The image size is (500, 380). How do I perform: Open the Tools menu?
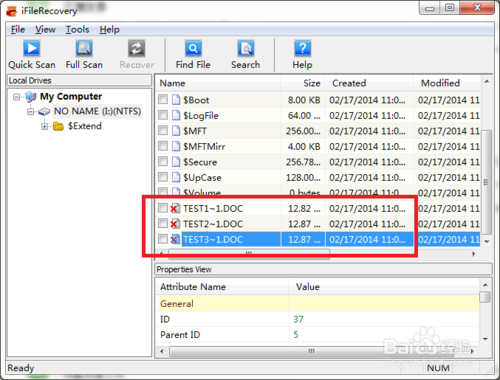(77, 30)
